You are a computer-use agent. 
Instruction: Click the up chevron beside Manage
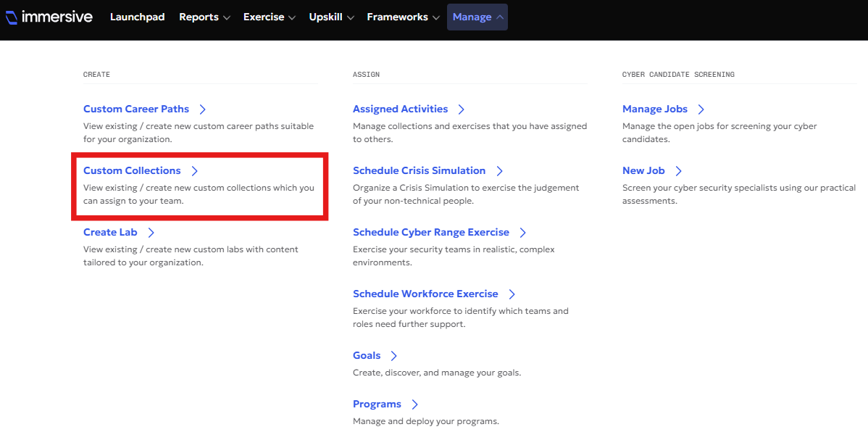click(500, 17)
